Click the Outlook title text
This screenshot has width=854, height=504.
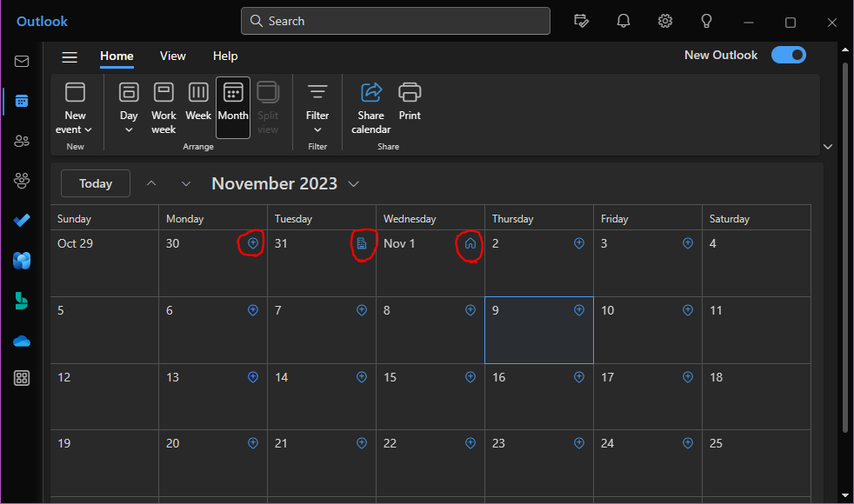(x=42, y=21)
